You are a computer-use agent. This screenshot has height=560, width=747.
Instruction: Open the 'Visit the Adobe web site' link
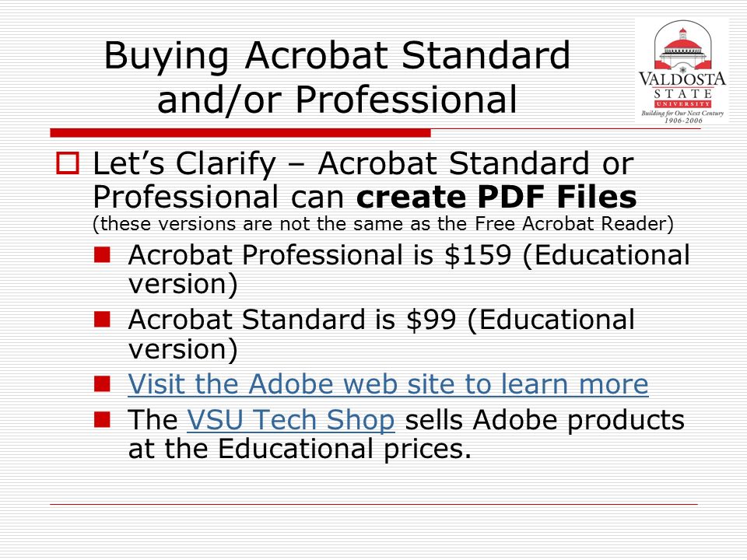388,383
